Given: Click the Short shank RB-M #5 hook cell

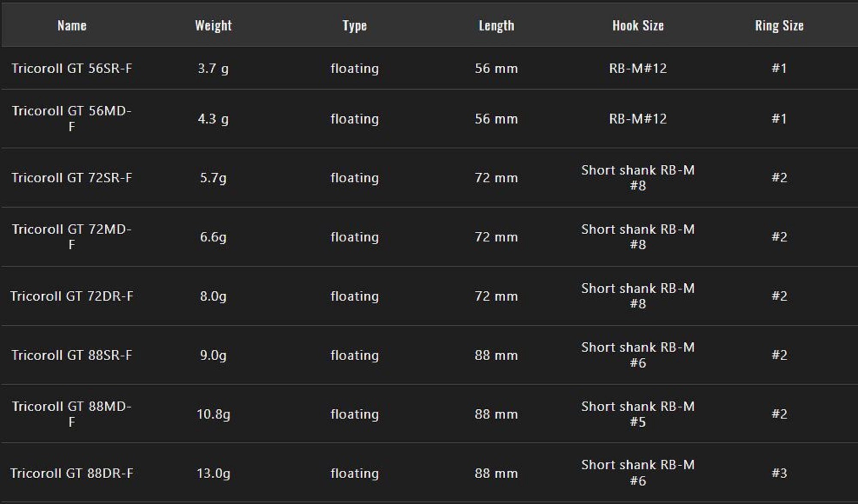Looking at the screenshot, I should (x=638, y=414).
